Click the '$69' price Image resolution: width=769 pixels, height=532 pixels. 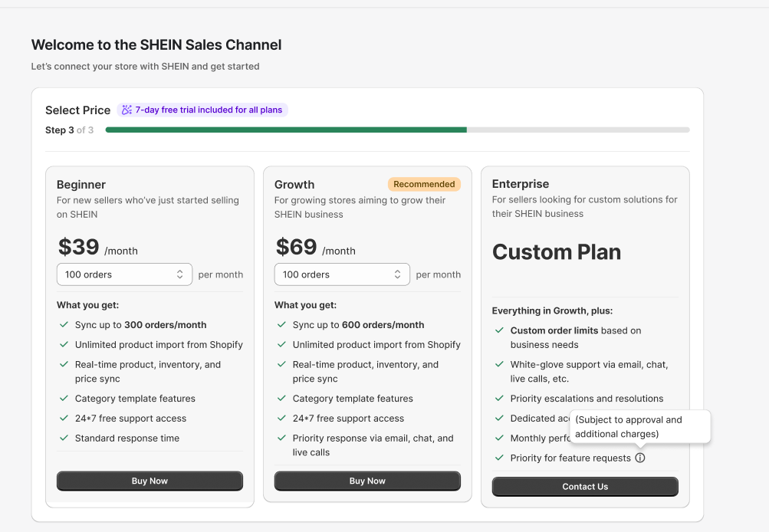pyautogui.click(x=296, y=247)
